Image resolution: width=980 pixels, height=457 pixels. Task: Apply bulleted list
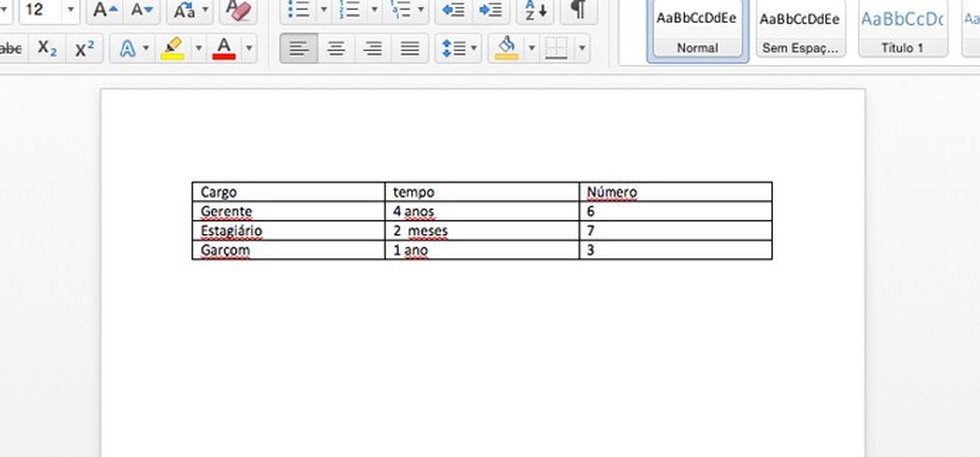click(298, 11)
